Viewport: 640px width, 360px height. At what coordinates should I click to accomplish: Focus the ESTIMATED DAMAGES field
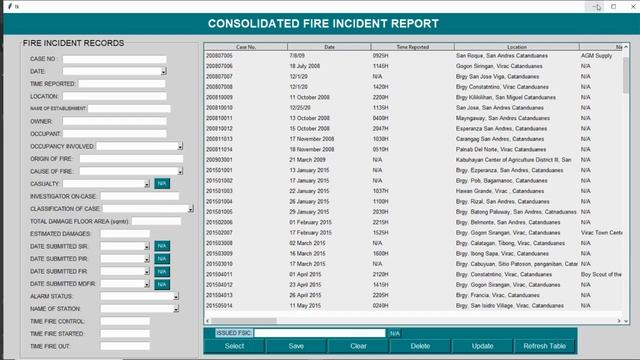[125, 234]
